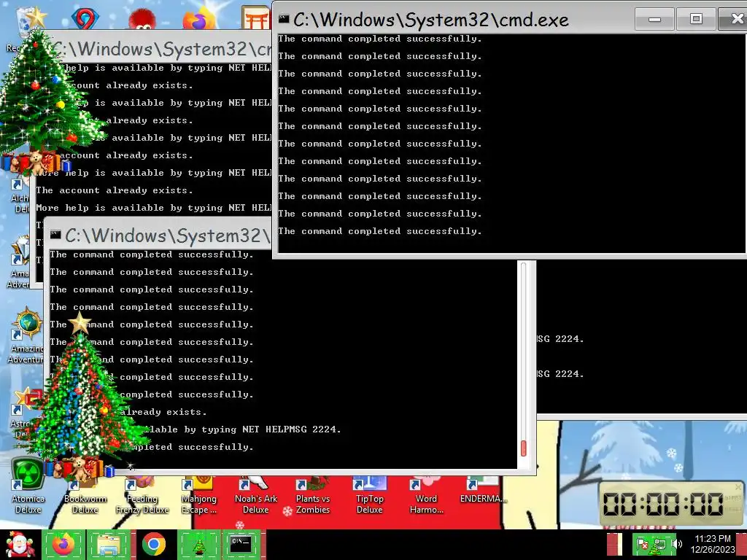The height and width of the screenshot is (560, 747).
Task: Click 'The account already exists.' in back window
Action: [115, 190]
